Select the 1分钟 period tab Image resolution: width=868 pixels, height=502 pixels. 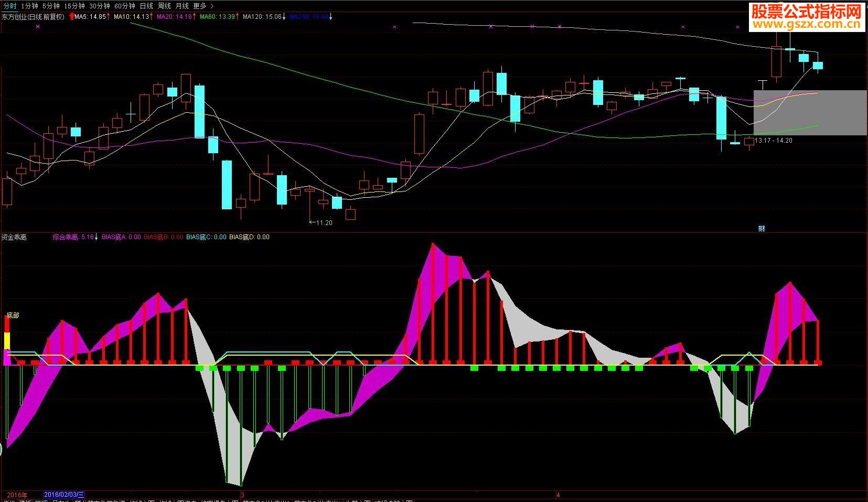click(x=29, y=6)
